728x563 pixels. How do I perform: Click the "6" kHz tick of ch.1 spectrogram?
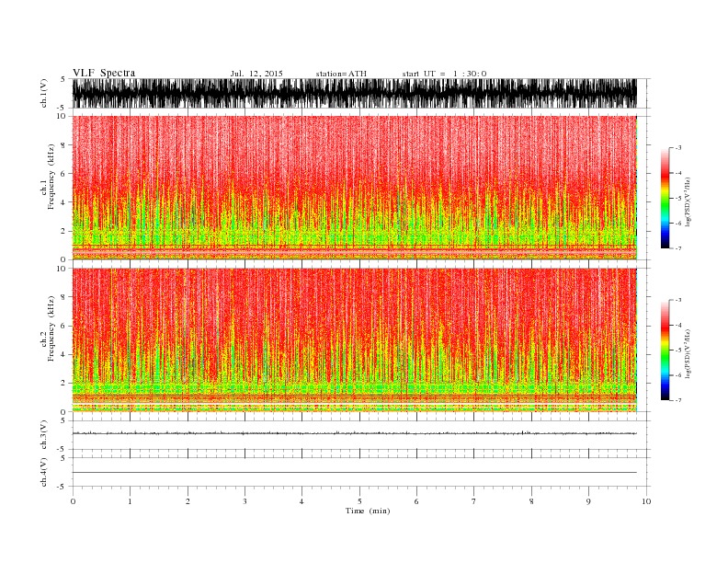64,174
